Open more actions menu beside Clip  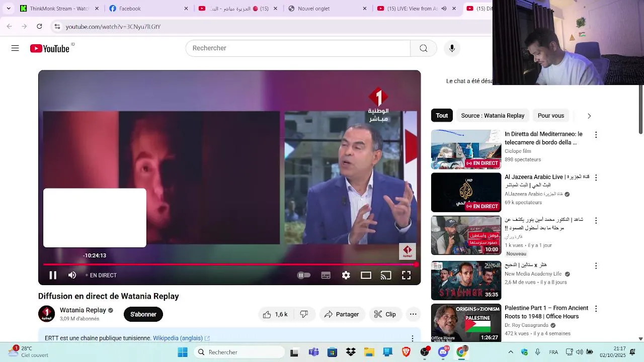(413, 314)
